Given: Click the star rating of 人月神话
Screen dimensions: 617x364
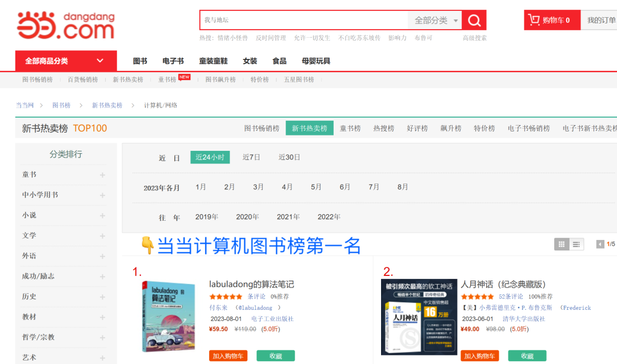Looking at the screenshot, I should tap(478, 297).
